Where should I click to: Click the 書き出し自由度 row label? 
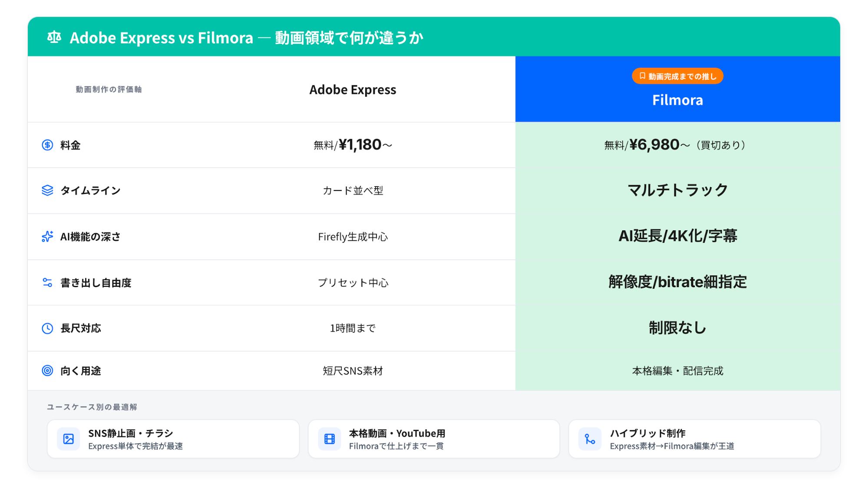point(96,282)
